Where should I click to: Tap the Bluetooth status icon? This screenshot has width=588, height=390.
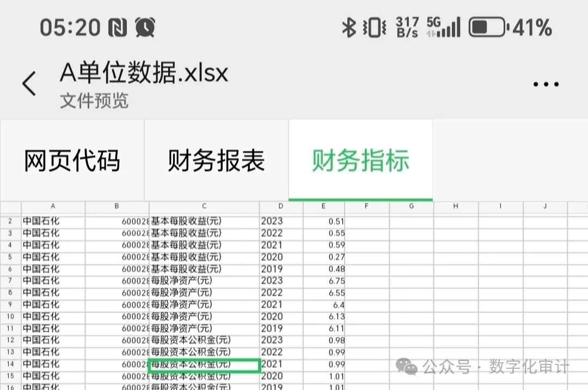(x=349, y=27)
